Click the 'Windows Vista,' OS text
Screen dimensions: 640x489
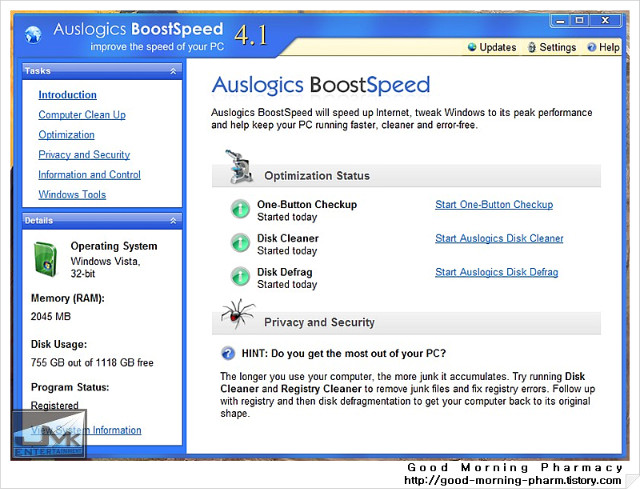coord(105,261)
